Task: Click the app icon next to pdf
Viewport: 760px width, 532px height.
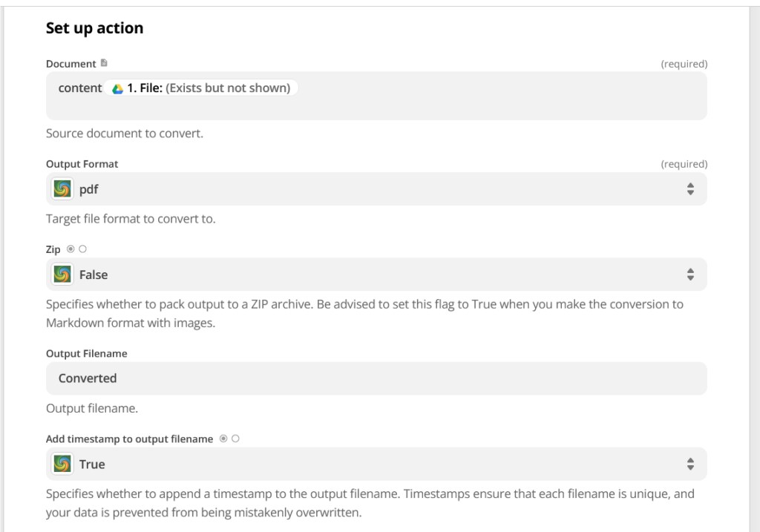Action: [x=62, y=189]
